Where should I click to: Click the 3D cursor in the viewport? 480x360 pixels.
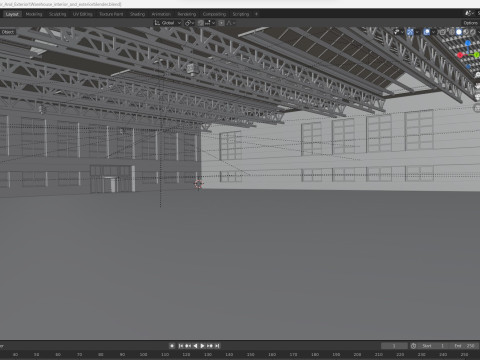point(199,184)
